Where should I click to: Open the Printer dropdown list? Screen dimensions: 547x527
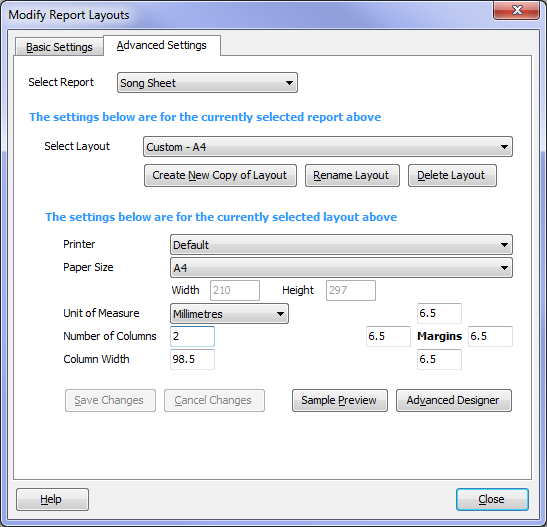tap(341, 244)
